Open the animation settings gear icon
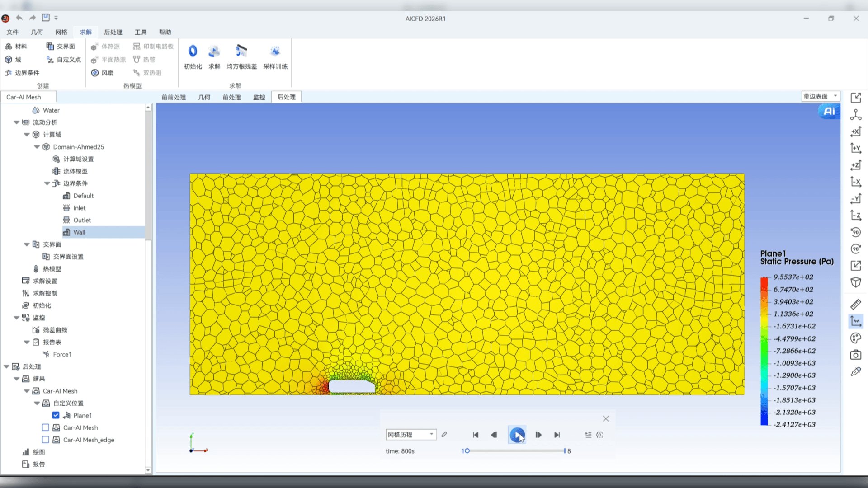The height and width of the screenshot is (488, 868). [x=599, y=435]
